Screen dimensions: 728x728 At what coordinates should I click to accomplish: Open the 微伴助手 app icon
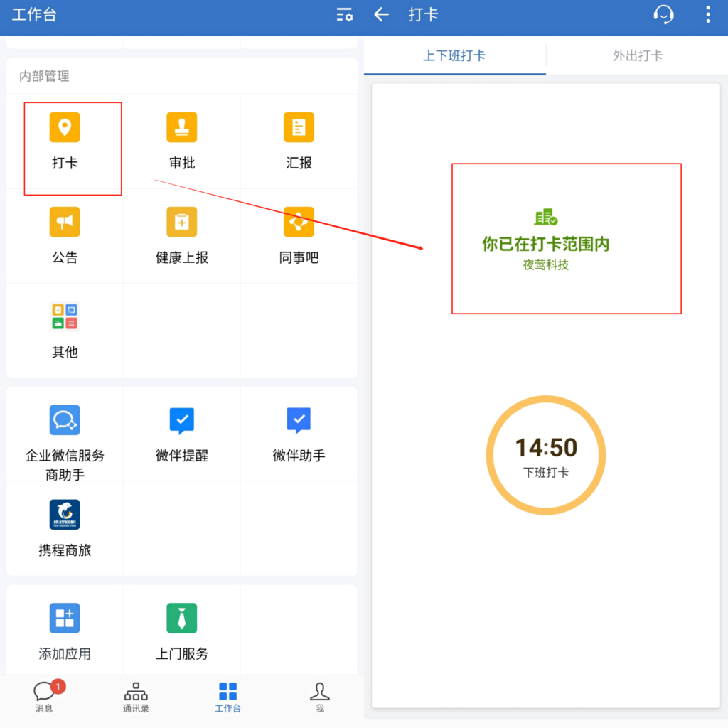[x=299, y=420]
